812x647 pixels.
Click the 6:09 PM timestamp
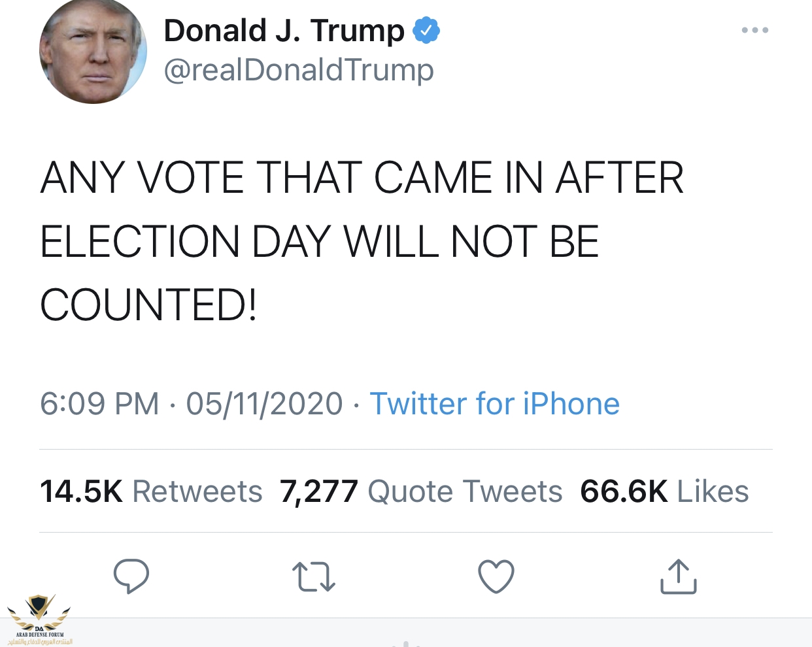(99, 403)
